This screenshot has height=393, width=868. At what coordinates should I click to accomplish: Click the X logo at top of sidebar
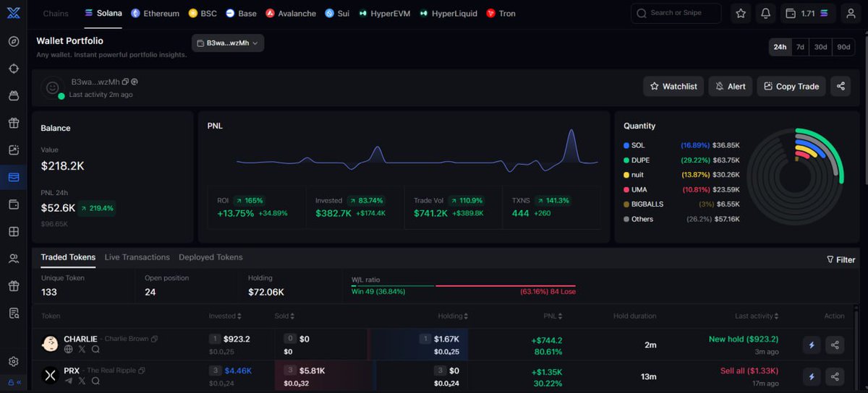14,13
